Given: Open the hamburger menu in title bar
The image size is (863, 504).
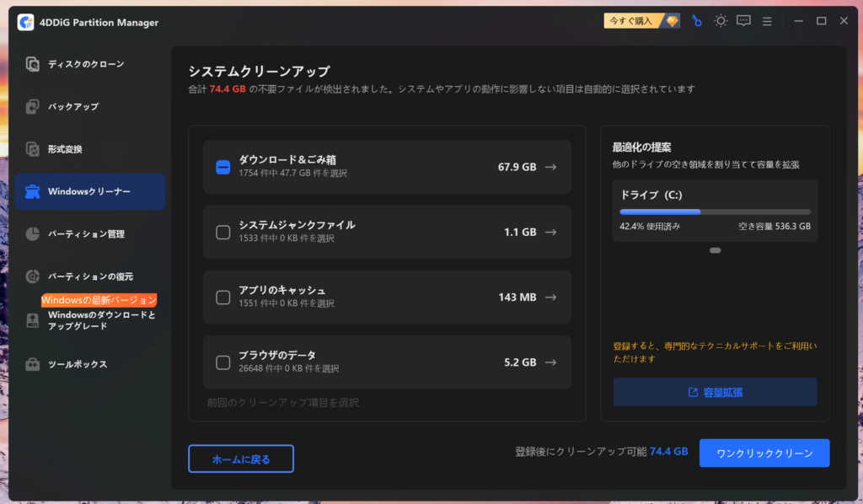Looking at the screenshot, I should pos(767,21).
